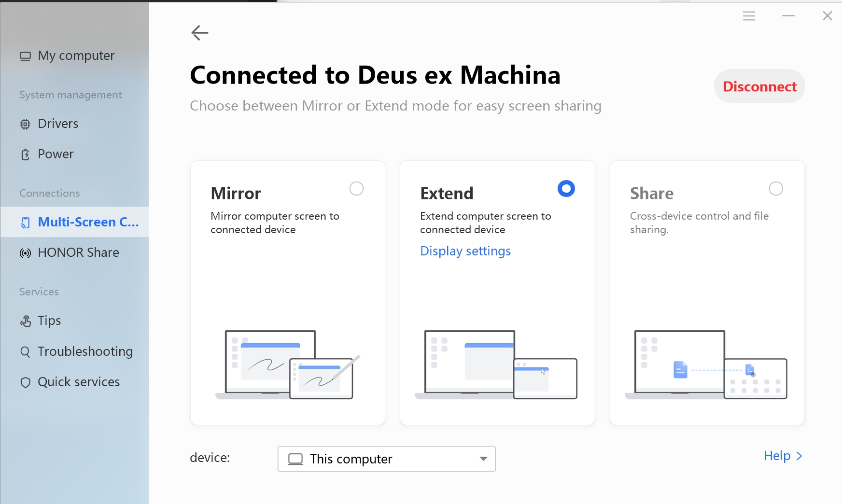Click the Extend mode illustration

pyautogui.click(x=496, y=365)
